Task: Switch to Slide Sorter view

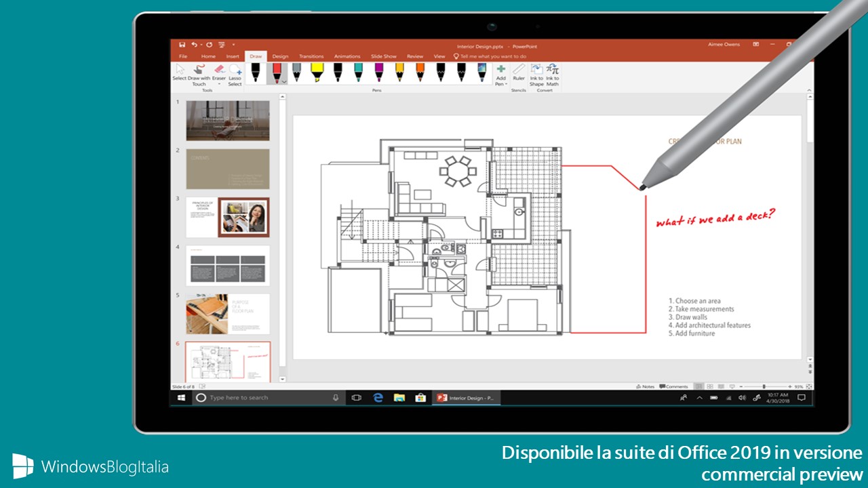Action: tap(710, 386)
